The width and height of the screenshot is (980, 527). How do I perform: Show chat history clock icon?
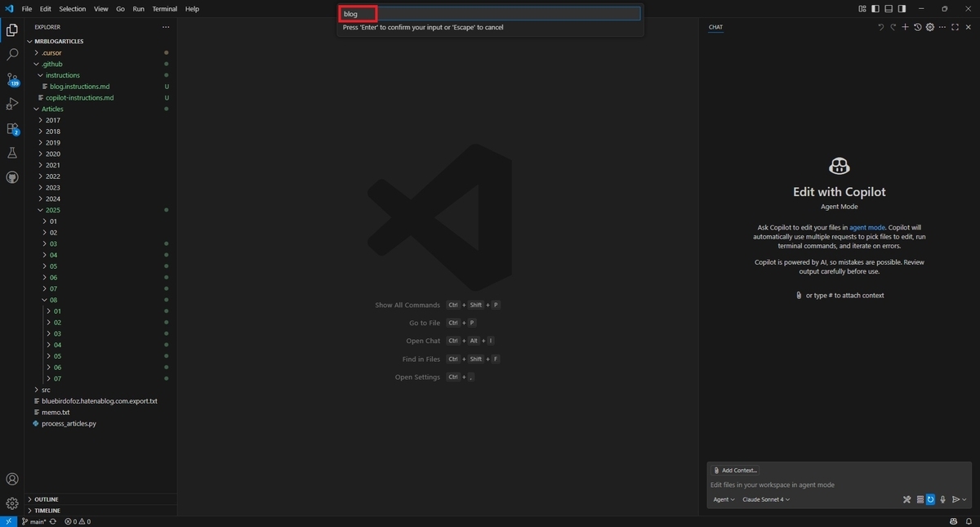click(917, 27)
